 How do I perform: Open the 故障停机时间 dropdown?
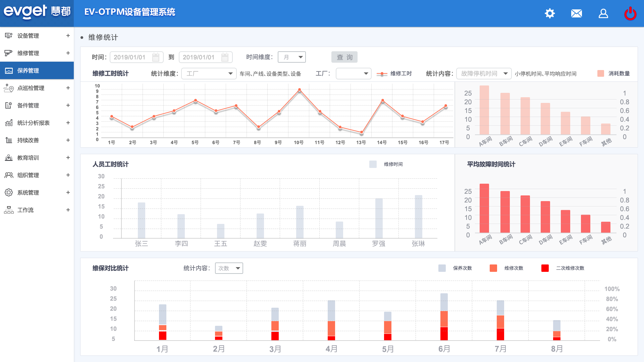click(484, 74)
